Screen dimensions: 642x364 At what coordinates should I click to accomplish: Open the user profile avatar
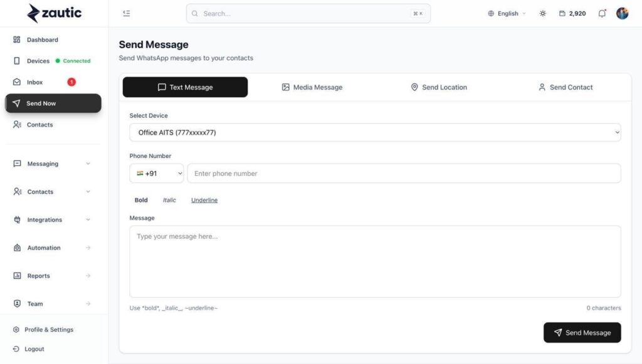point(622,13)
